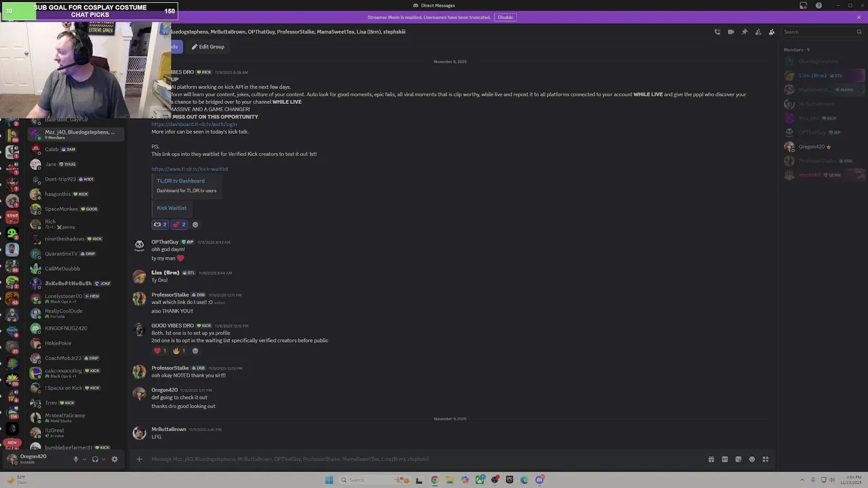This screenshot has width=868, height=488.
Task: Open User Settings gear icon
Action: click(114, 459)
